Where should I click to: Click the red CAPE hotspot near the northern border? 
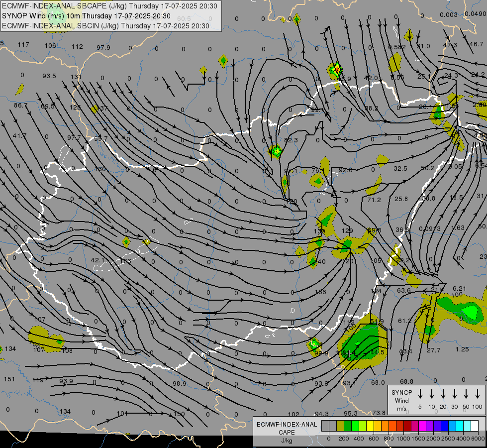pyautogui.click(x=337, y=69)
